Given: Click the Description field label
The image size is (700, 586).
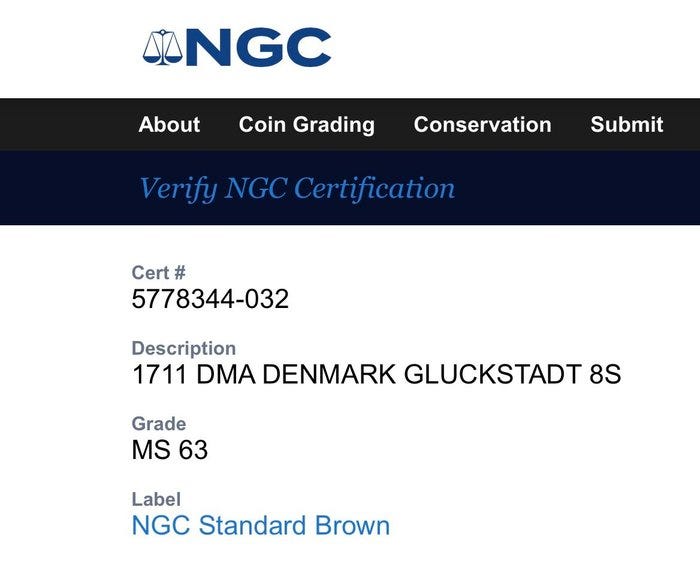Looking at the screenshot, I should point(184,348).
